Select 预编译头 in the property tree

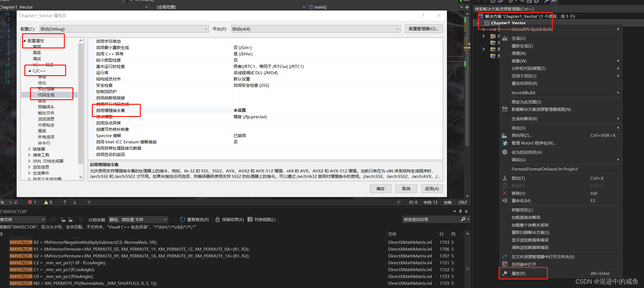point(46,107)
